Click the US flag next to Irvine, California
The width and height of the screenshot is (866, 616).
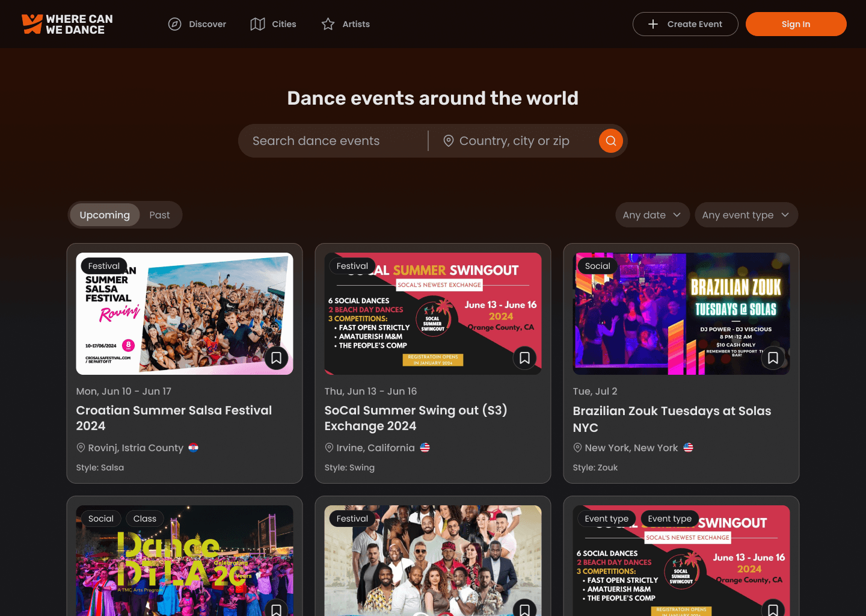pyautogui.click(x=425, y=448)
